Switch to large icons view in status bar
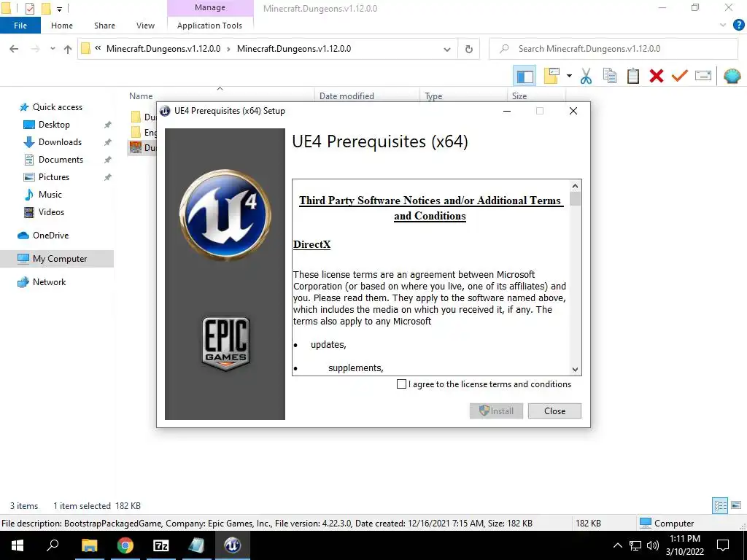This screenshot has width=747, height=560. point(736,505)
